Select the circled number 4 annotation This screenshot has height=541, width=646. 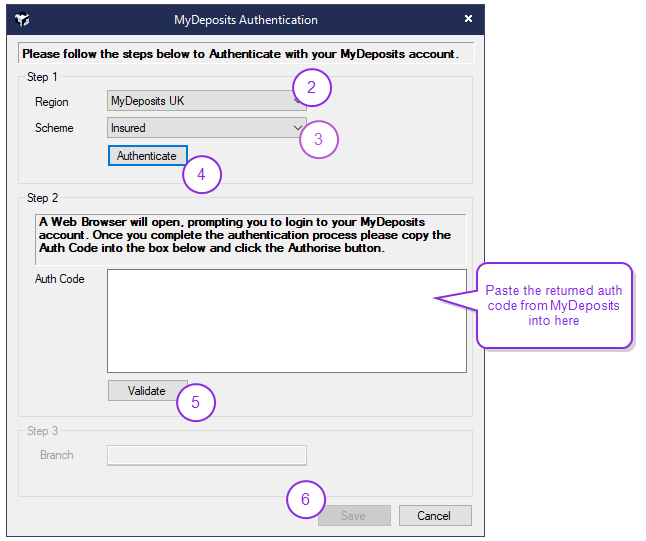(201, 174)
